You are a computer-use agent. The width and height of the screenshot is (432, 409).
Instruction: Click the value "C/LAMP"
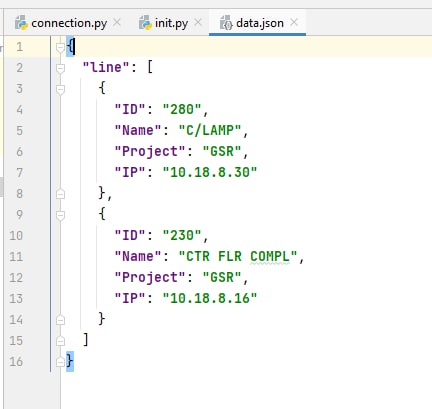tap(210, 130)
